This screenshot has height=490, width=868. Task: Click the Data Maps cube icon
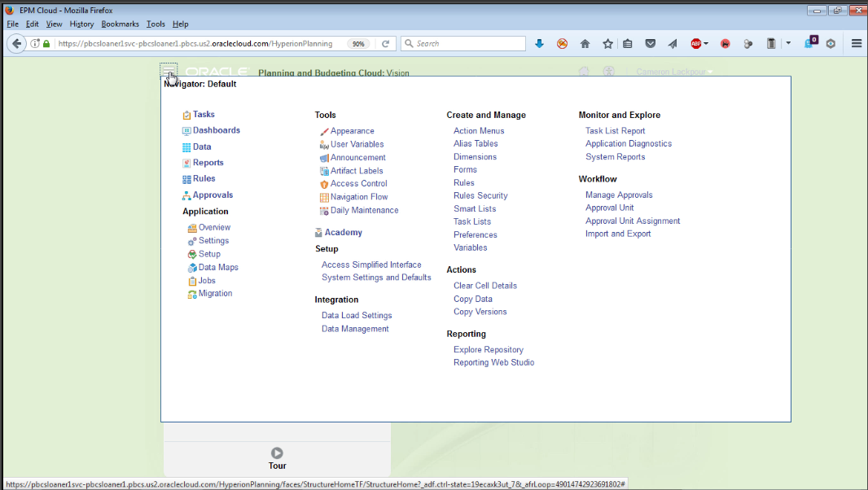192,268
